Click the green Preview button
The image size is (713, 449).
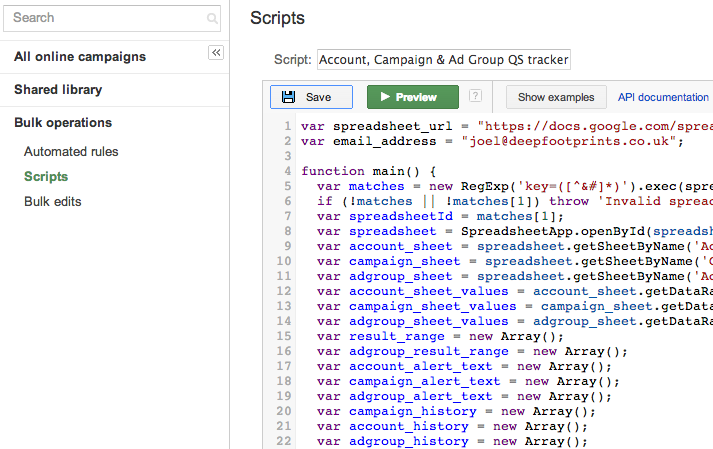(413, 97)
